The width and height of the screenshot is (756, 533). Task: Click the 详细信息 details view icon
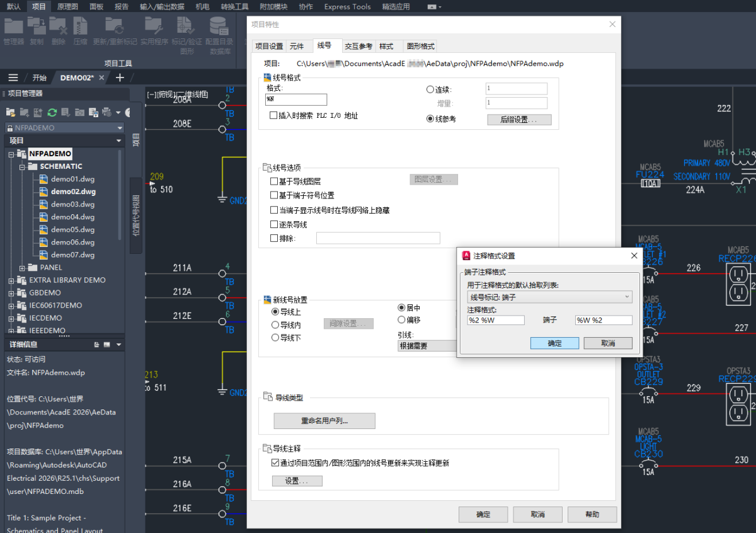tap(97, 345)
